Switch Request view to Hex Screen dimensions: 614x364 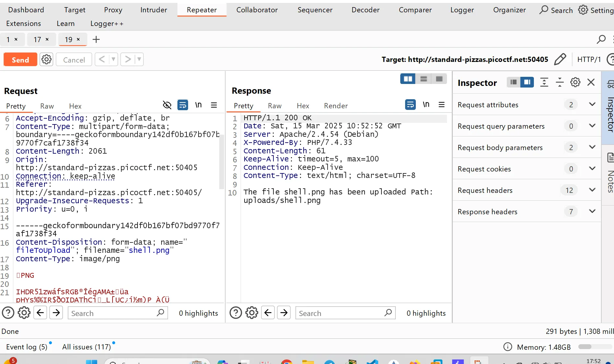click(x=75, y=106)
